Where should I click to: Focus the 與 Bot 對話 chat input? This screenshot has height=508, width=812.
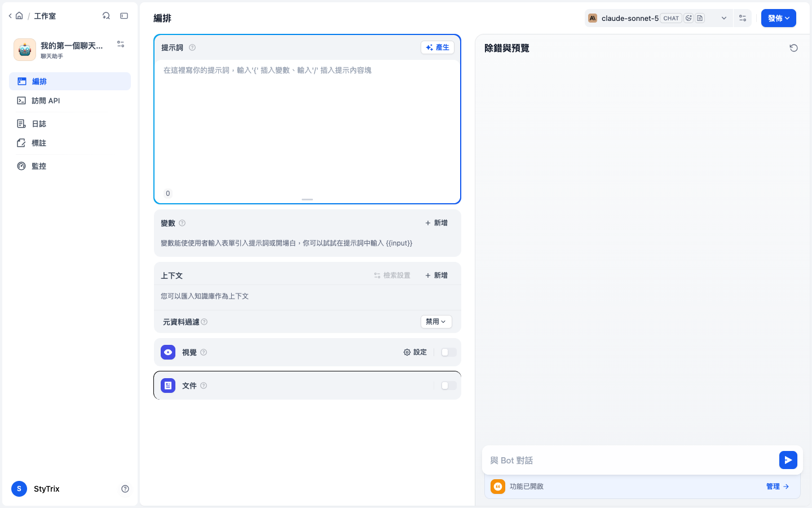click(632, 461)
